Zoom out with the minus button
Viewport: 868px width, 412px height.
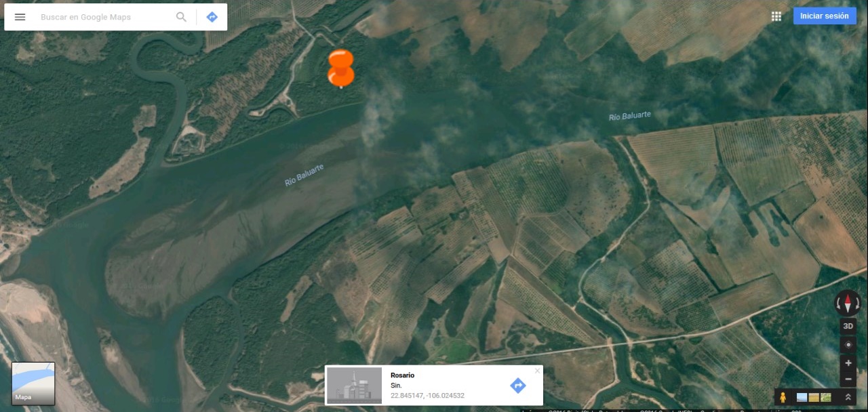tap(848, 379)
